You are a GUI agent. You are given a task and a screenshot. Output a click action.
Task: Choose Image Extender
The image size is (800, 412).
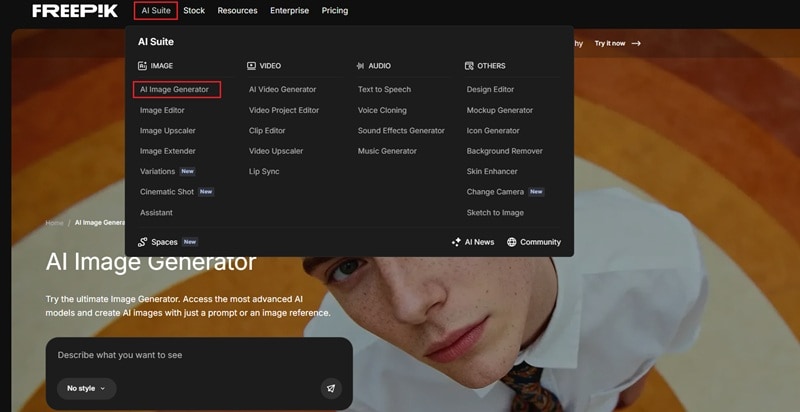point(168,151)
